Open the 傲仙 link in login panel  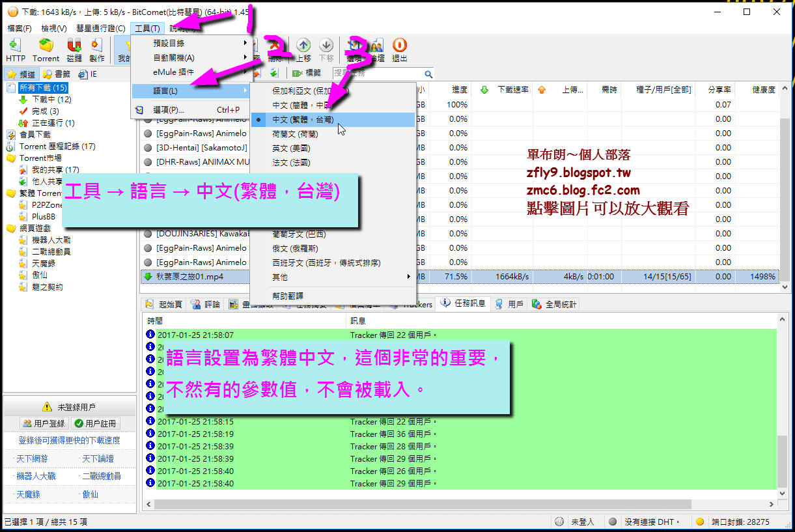tap(90, 494)
